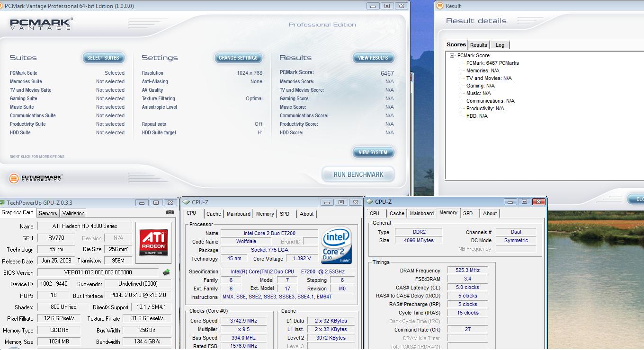Click the GPU-Z BIOS save chip icon
The width and height of the screenshot is (644, 350).
point(166,272)
